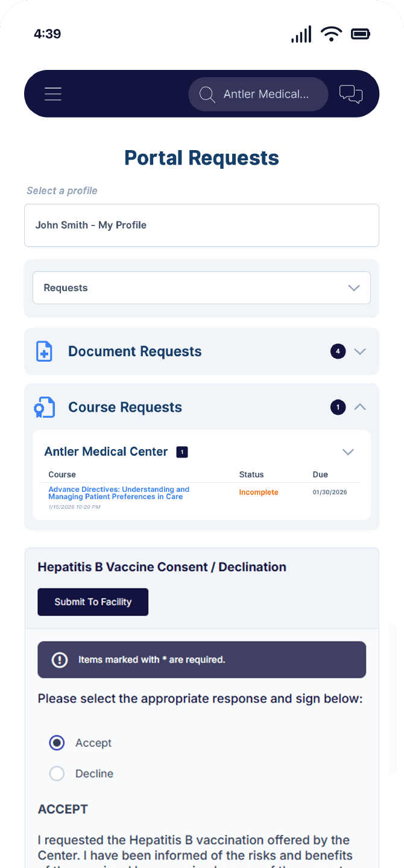
Task: Click the Antler Medical search field
Action: tap(259, 95)
